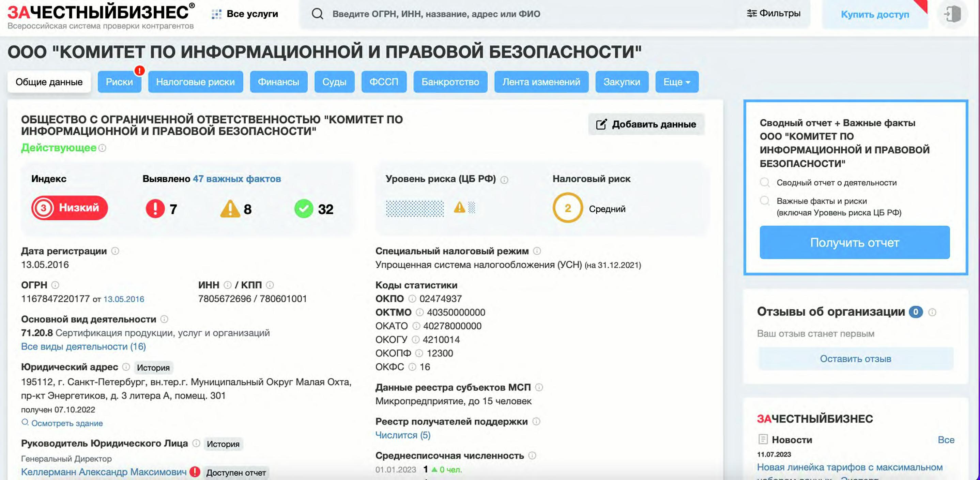Open the Все услуги grid menu icon
Screen dimensions: 980x480
(x=216, y=14)
